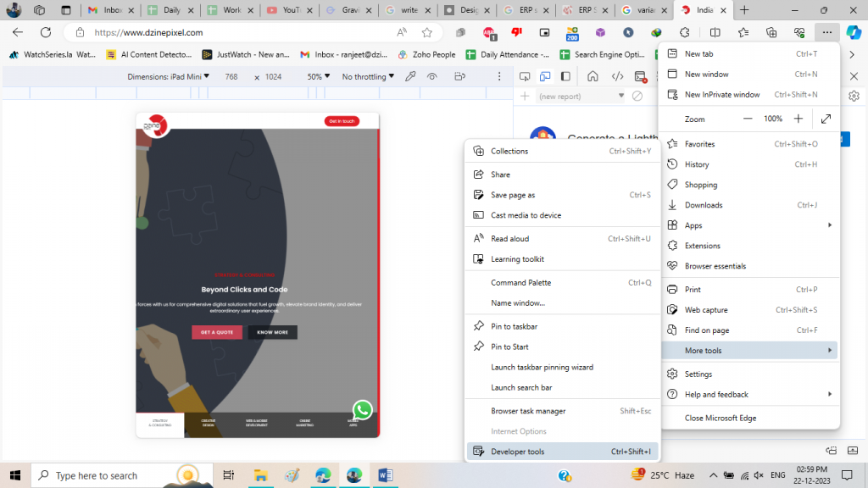Open DevTools Welcome home icon

tap(593, 76)
